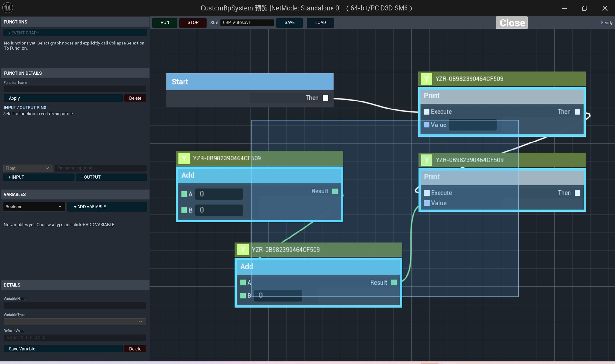Click the + ADD VARIABLE button
Viewport: 615px width, 364px height.
tap(107, 206)
